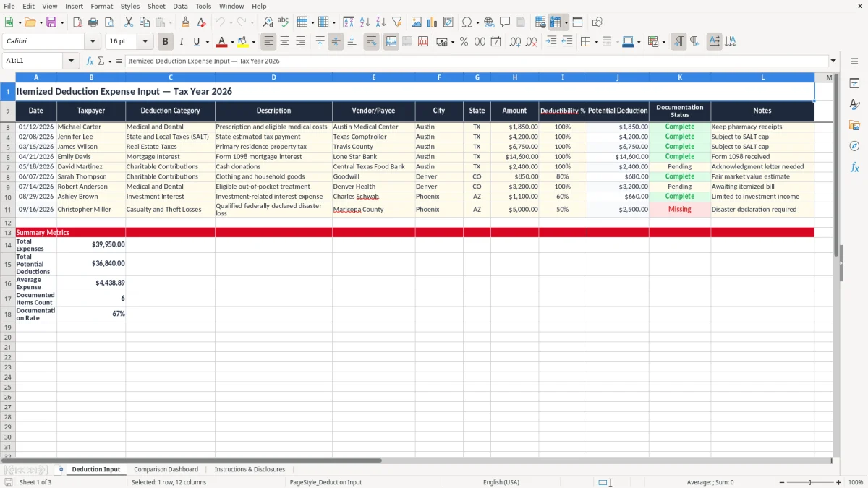Select the row 11 header
The height and width of the screenshot is (488, 868).
click(8, 210)
